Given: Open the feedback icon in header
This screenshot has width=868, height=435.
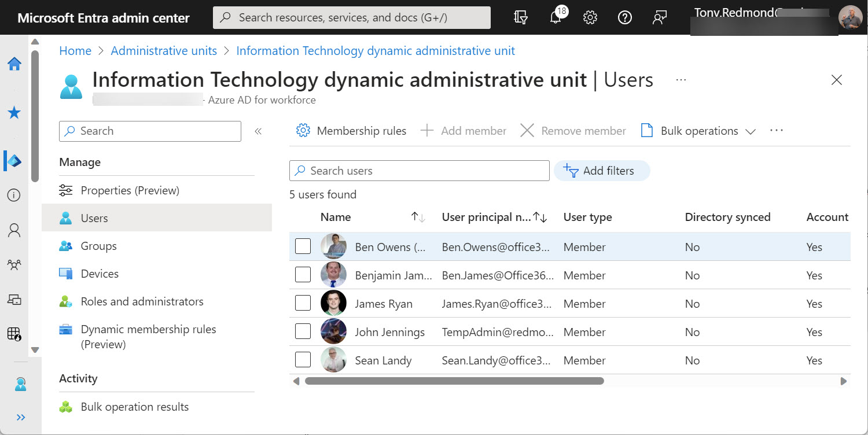Looking at the screenshot, I should [659, 18].
